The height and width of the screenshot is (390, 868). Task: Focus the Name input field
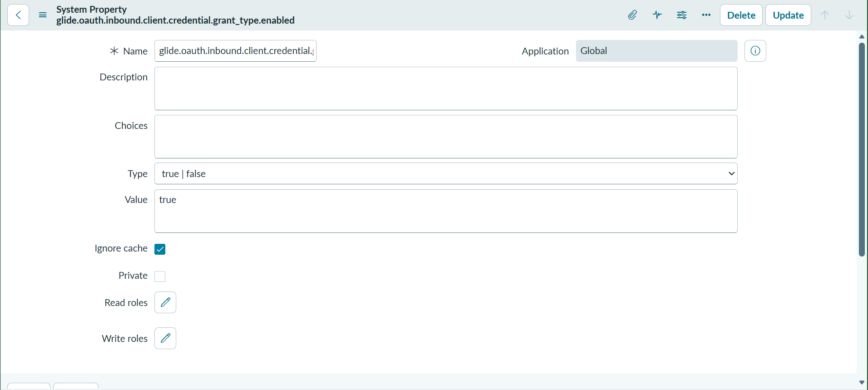(236, 51)
